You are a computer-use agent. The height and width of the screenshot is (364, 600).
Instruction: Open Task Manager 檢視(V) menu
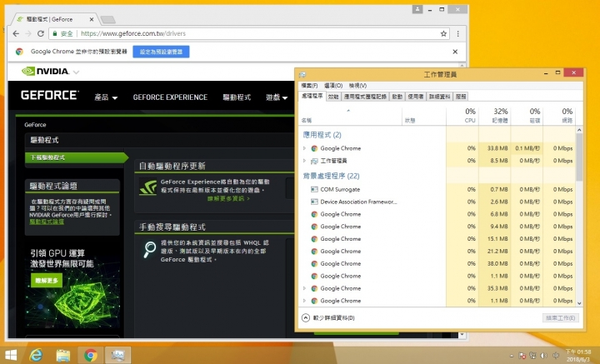357,86
